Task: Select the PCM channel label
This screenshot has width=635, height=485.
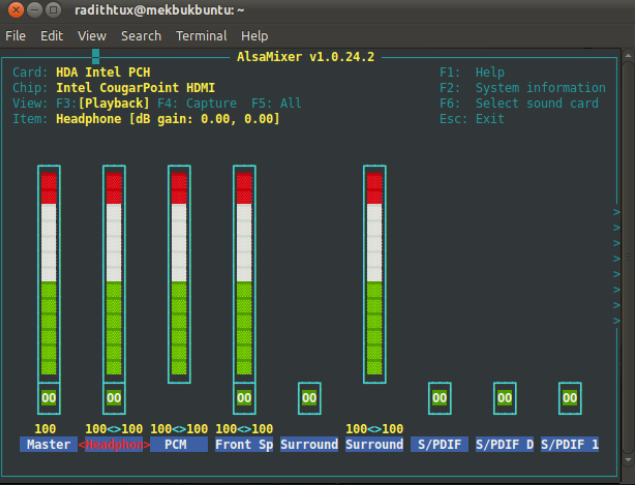Action: click(179, 444)
